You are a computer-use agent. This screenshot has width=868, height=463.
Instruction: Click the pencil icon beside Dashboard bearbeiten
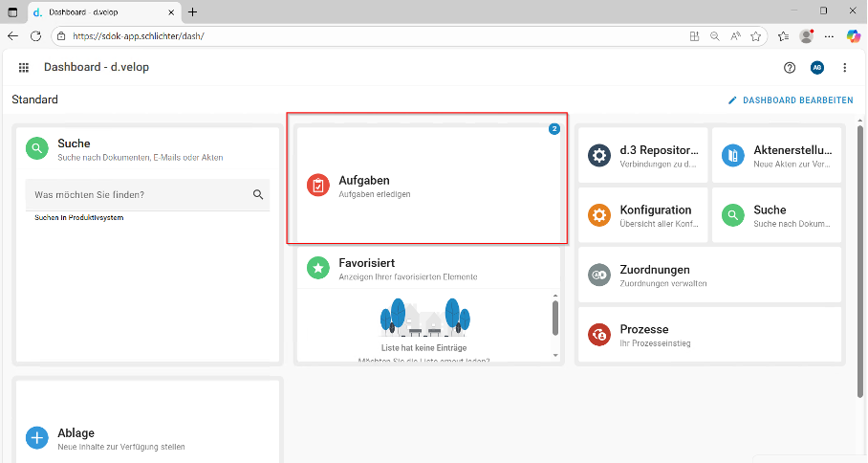click(x=732, y=100)
